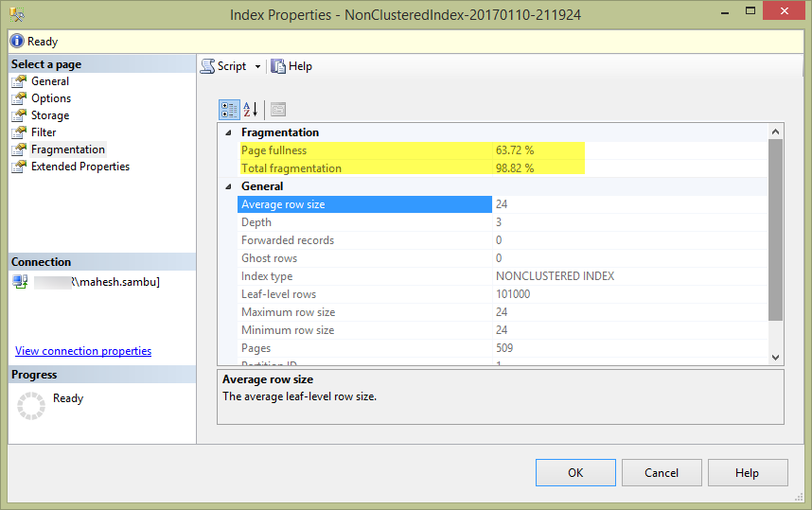Select the Average row size property

(503, 204)
